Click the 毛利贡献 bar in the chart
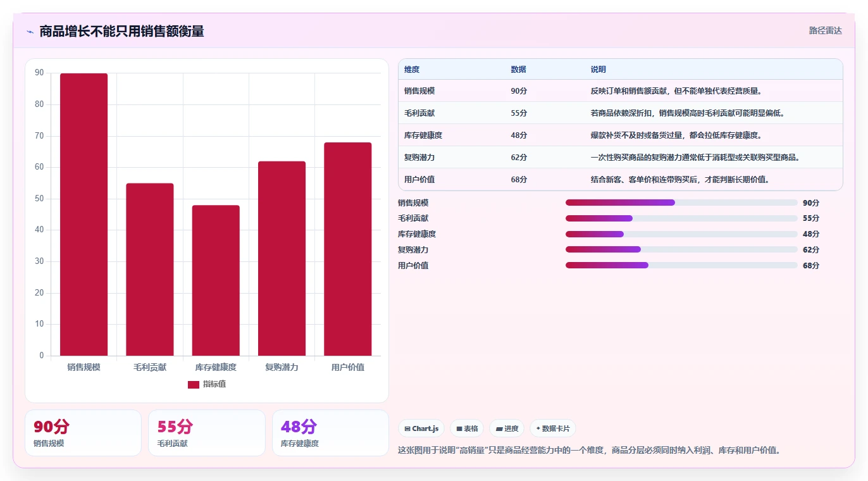The height and width of the screenshot is (481, 868). point(150,270)
